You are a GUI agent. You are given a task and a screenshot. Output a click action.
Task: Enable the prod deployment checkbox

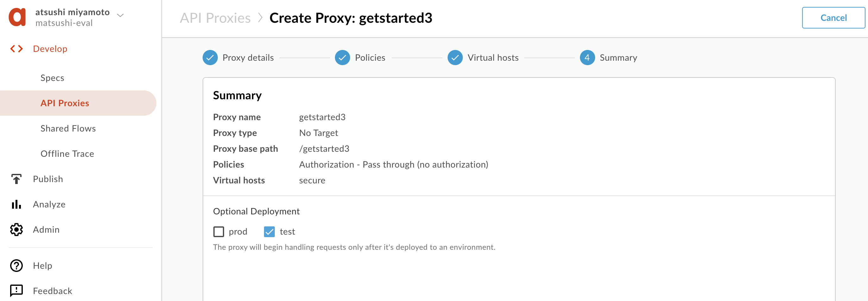[x=219, y=232]
